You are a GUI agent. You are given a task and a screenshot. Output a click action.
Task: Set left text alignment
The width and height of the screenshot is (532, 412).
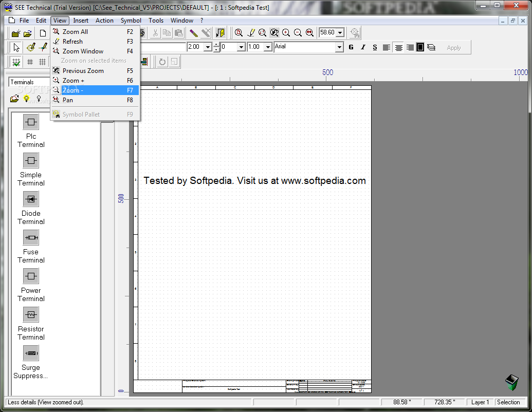coord(387,47)
